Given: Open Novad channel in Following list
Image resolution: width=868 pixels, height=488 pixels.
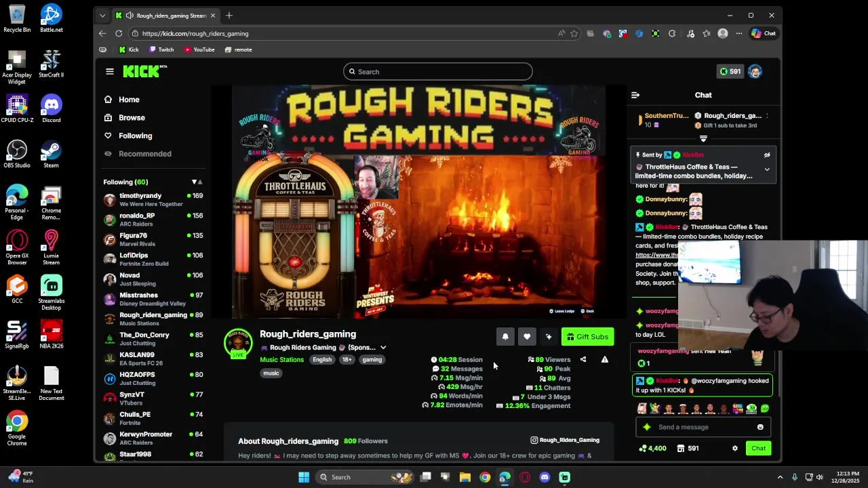Looking at the screenshot, I should coord(153,279).
